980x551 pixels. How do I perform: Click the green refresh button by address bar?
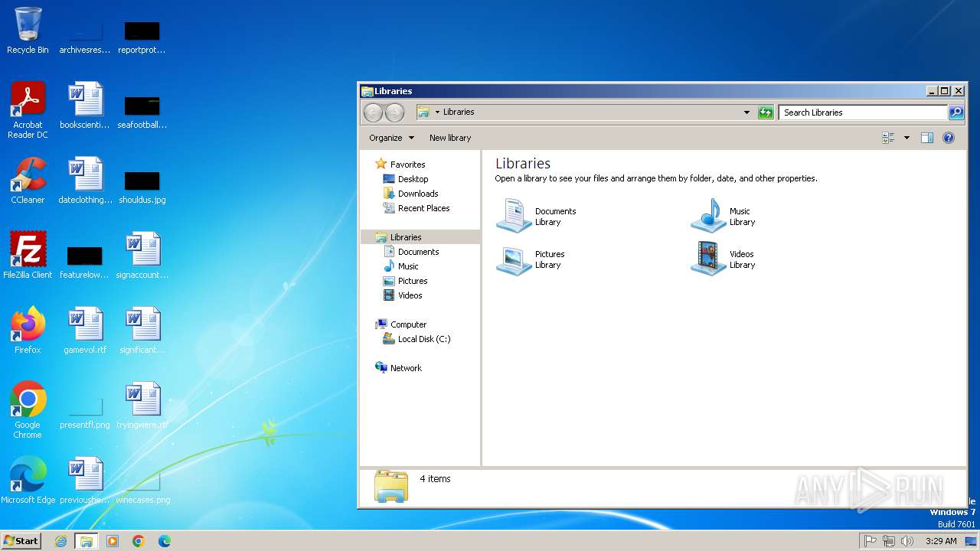coord(766,112)
